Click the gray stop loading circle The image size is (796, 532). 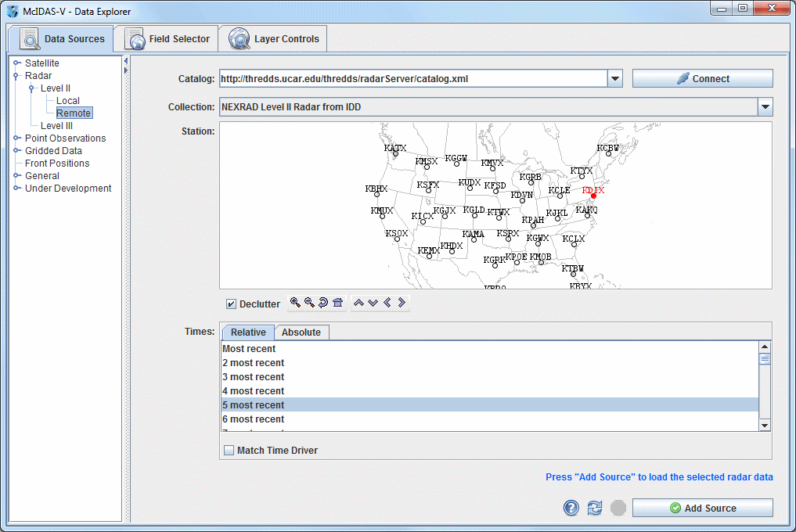click(x=618, y=508)
